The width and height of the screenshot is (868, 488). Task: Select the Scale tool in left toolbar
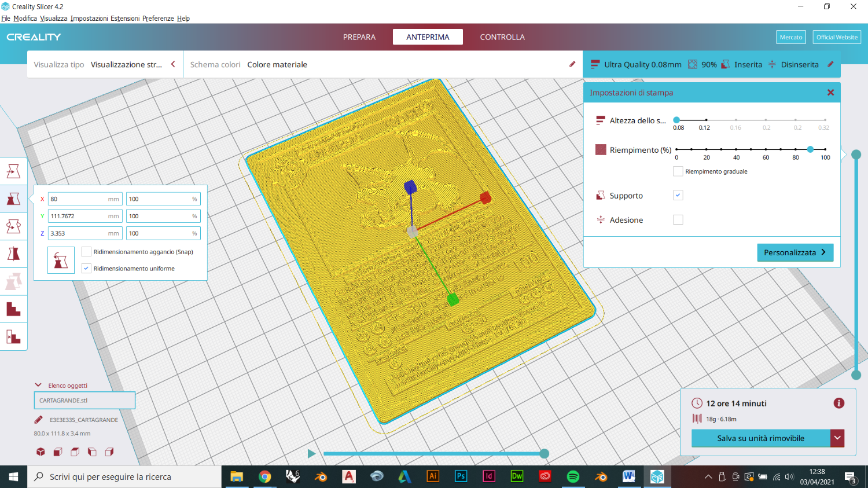[13, 199]
